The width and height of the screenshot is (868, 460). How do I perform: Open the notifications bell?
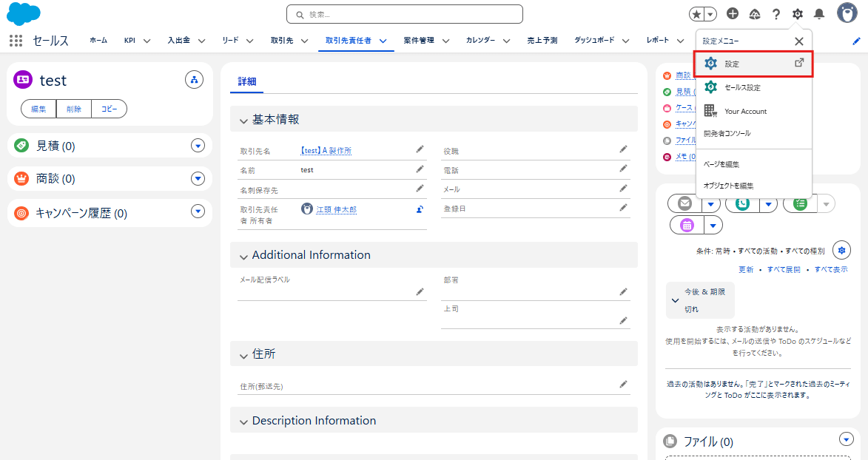819,14
